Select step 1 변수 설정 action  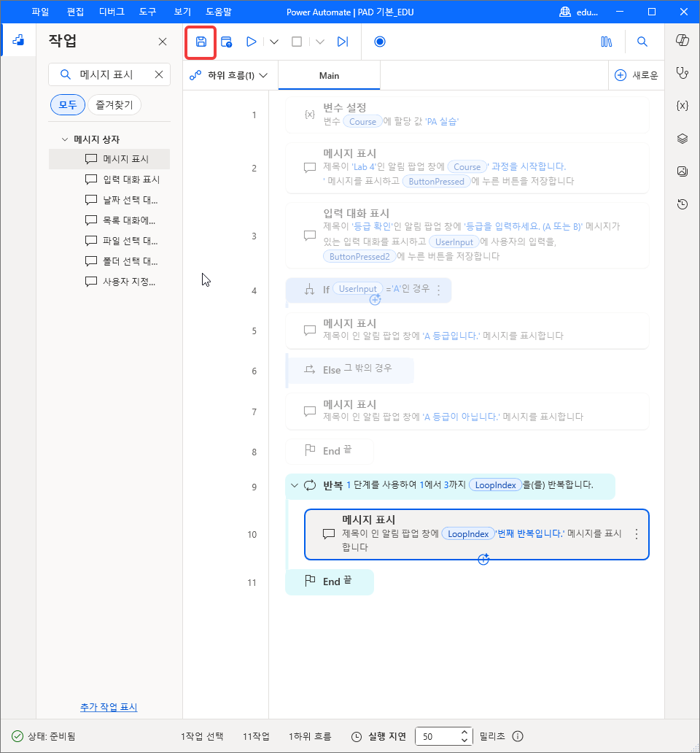[x=467, y=115]
